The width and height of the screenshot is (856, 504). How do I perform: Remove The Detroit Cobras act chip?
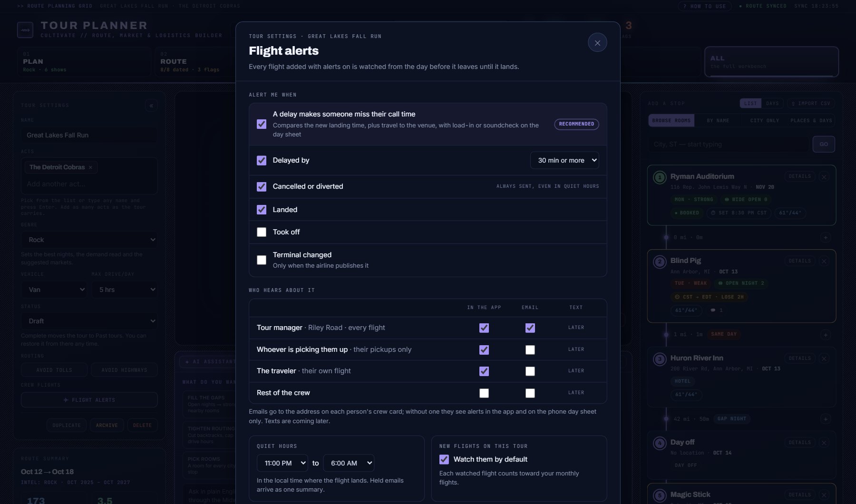pyautogui.click(x=90, y=167)
